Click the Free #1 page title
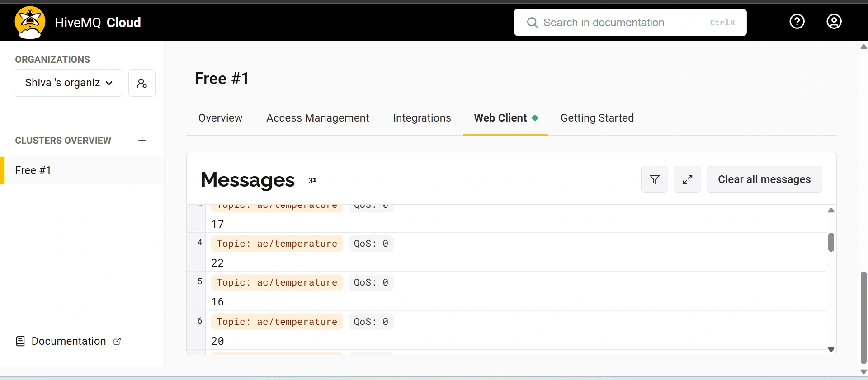 [222, 79]
